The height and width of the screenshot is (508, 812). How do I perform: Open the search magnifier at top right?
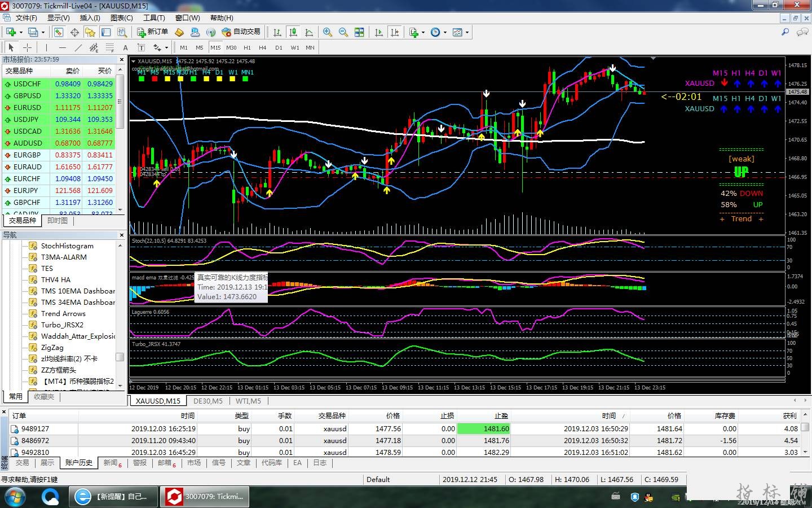coord(785,32)
